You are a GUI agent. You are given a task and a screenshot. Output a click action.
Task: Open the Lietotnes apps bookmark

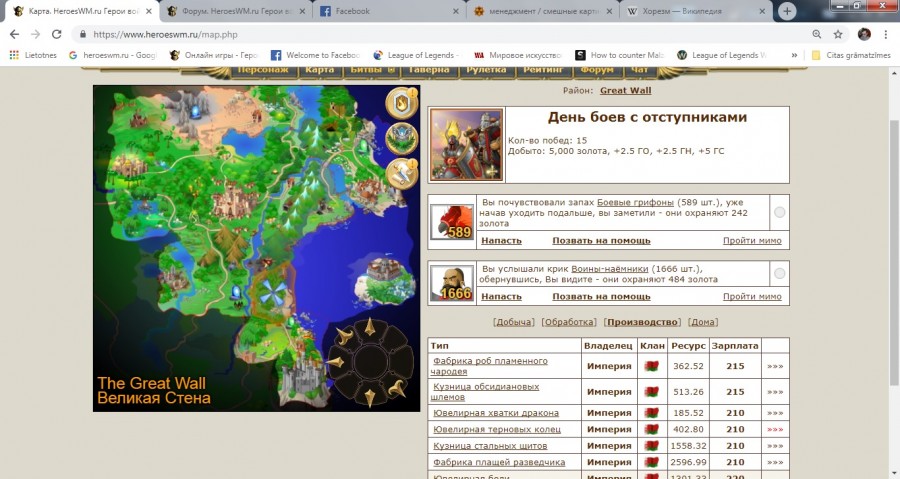click(x=33, y=55)
